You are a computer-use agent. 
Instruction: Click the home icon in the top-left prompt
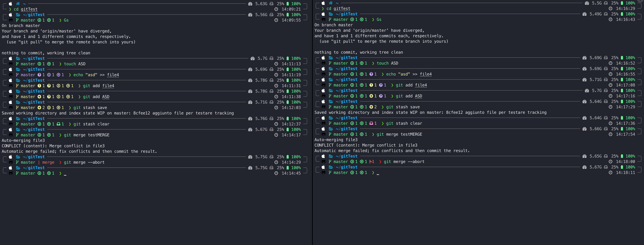[17, 4]
